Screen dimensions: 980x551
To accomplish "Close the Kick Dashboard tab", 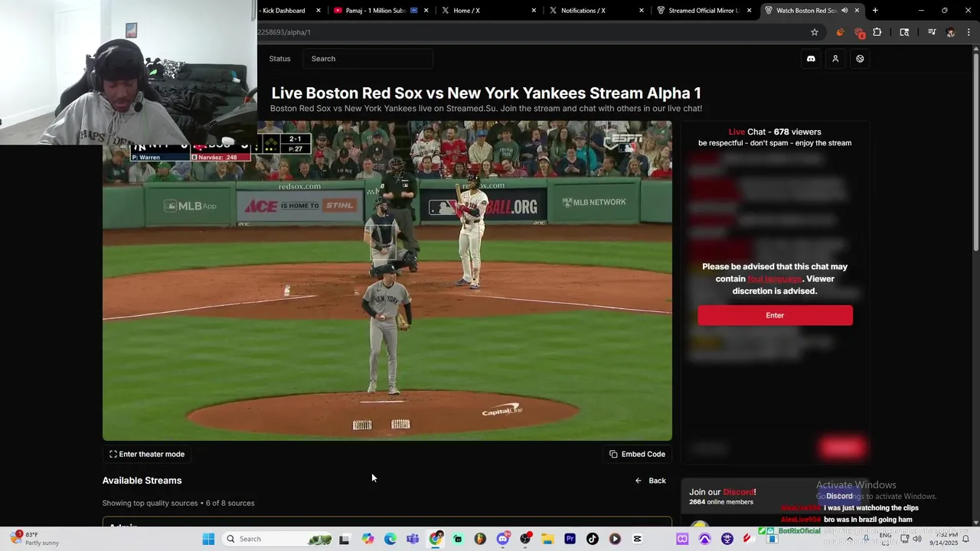I will point(318,11).
